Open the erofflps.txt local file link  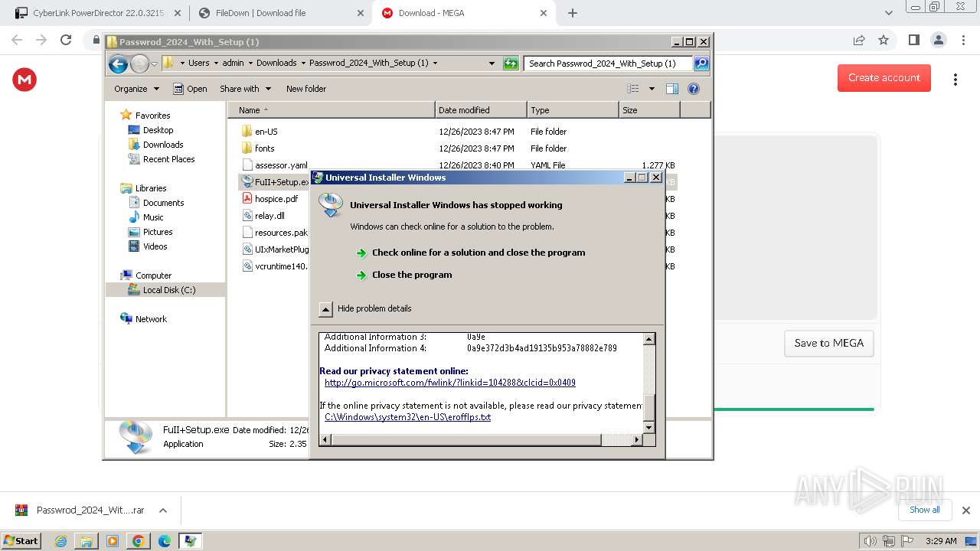407,417
